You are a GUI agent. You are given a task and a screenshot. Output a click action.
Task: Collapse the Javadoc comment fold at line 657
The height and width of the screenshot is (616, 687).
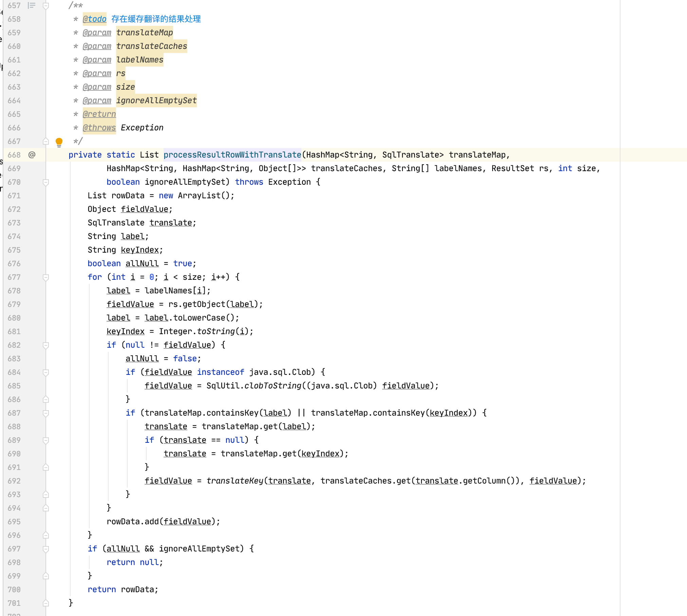coord(46,5)
